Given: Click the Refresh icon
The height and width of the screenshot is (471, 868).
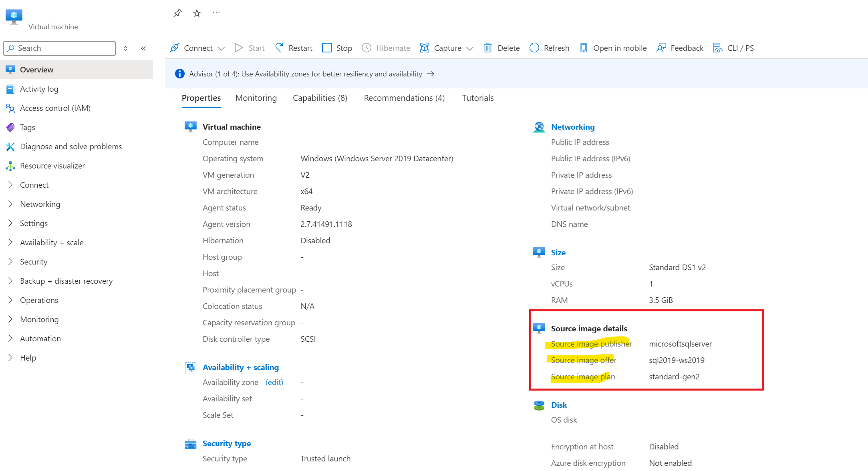Looking at the screenshot, I should pos(534,48).
